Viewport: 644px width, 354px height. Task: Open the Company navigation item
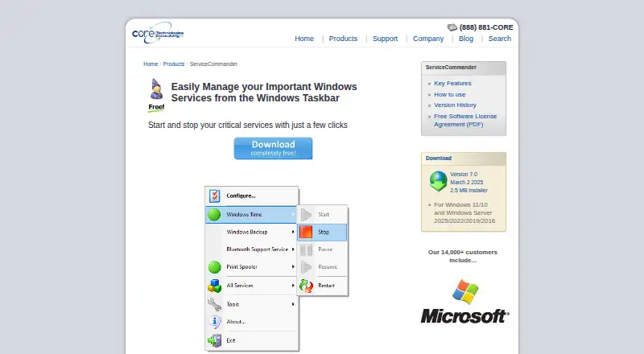click(428, 39)
